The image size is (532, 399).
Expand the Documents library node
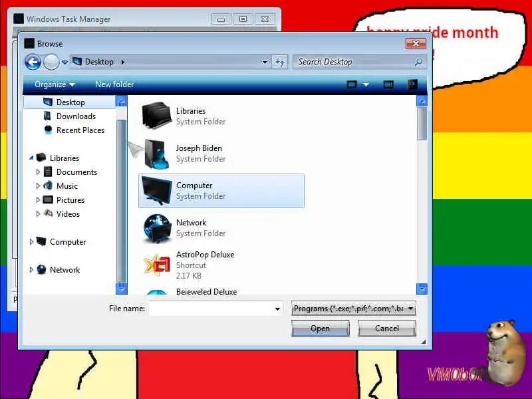(x=38, y=172)
